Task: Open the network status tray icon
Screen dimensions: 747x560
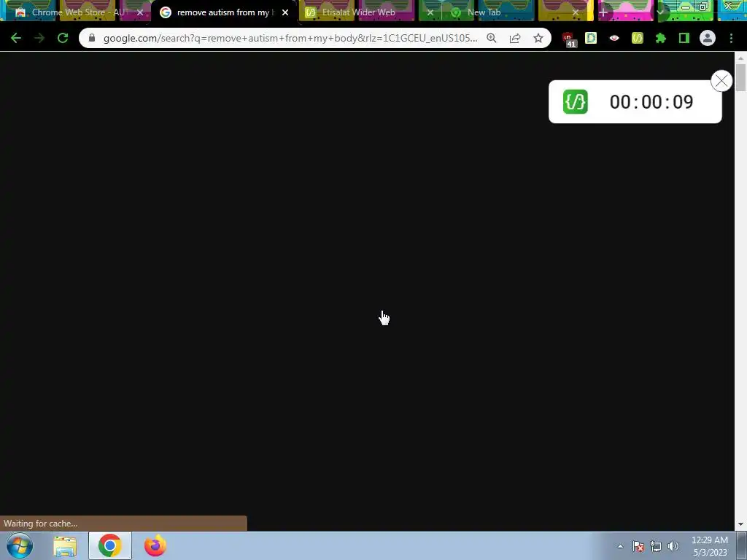Action: [656, 546]
